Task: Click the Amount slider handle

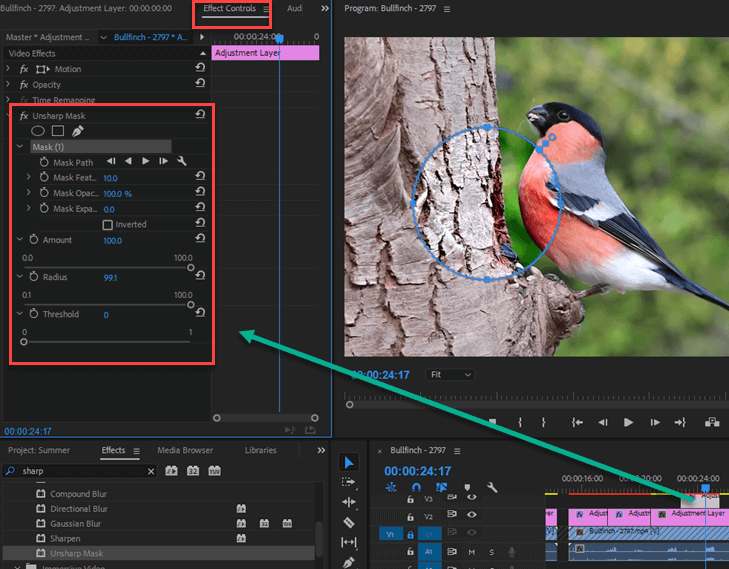Action: pyautogui.click(x=190, y=267)
